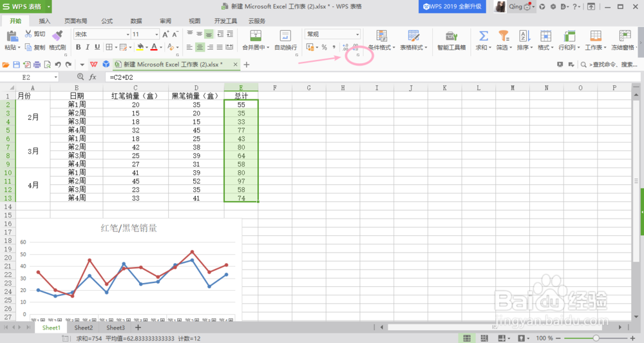
Task: Click the Save floppy disk icon
Action: (x=17, y=64)
